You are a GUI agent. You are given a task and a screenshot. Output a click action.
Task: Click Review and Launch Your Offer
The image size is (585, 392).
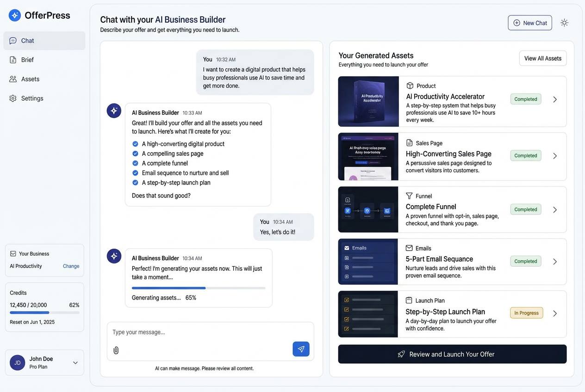point(452,354)
